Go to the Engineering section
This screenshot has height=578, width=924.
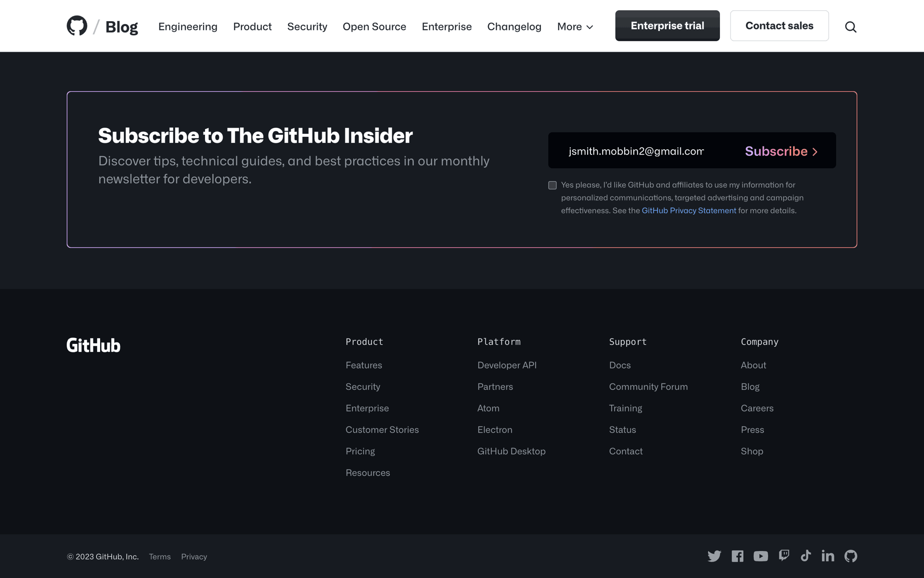[x=188, y=26]
